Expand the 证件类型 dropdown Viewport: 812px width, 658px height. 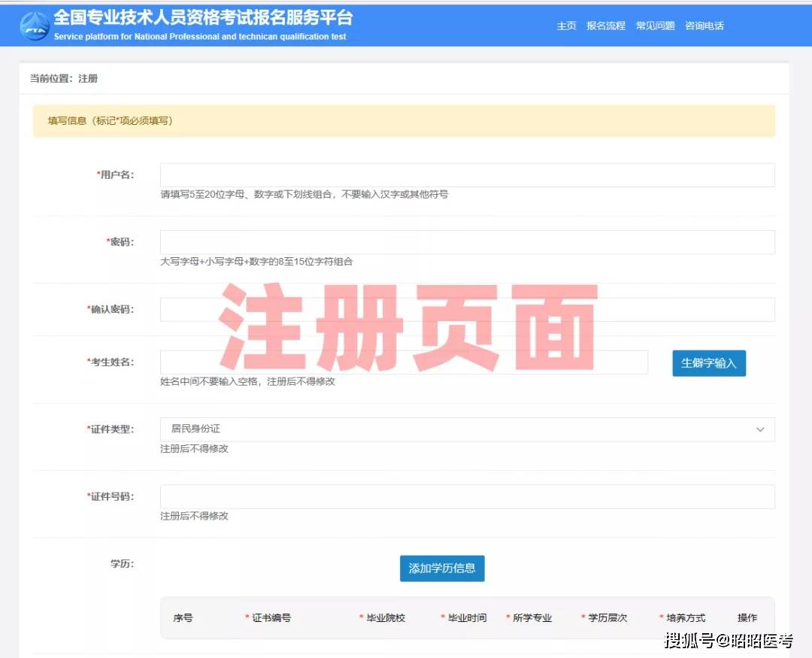467,429
